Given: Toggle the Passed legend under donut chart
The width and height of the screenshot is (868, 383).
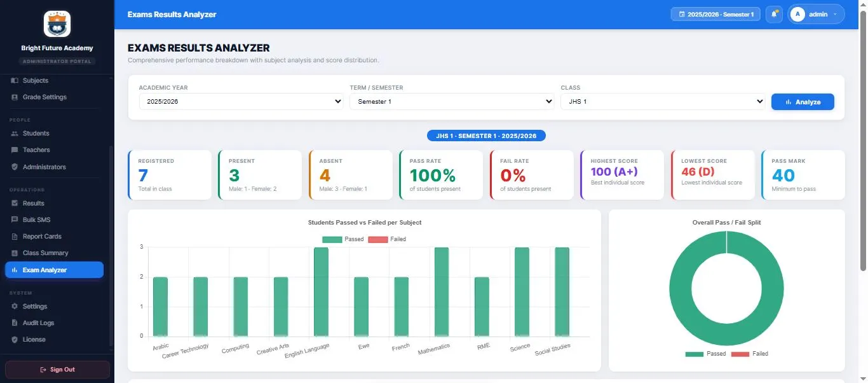Looking at the screenshot, I should pos(705,354).
